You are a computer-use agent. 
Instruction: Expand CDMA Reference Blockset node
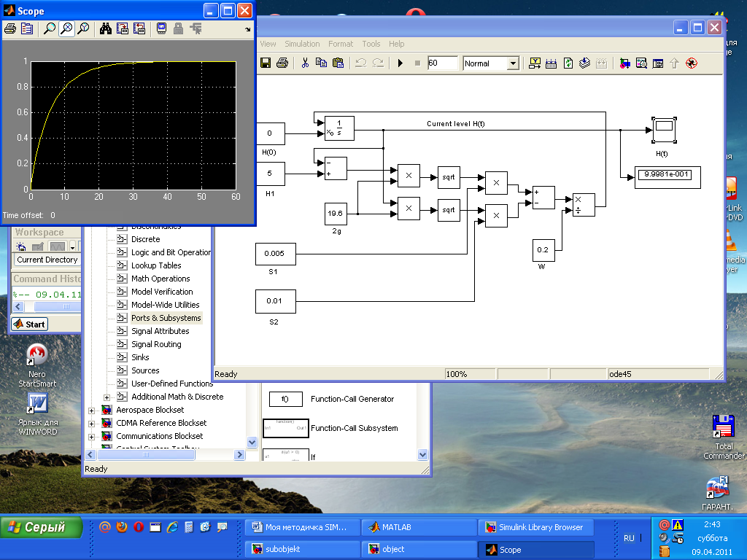pyautogui.click(x=91, y=424)
